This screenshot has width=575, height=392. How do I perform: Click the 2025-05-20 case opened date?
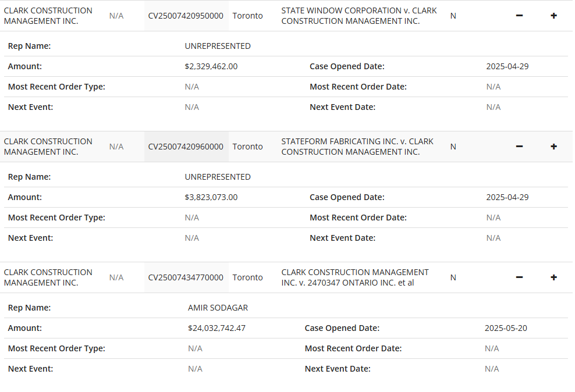pos(506,328)
